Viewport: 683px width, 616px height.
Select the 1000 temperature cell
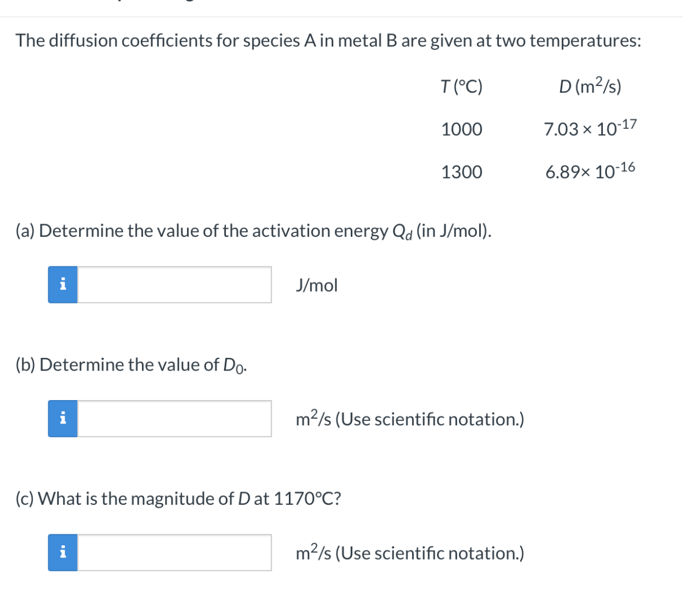pyautogui.click(x=462, y=129)
